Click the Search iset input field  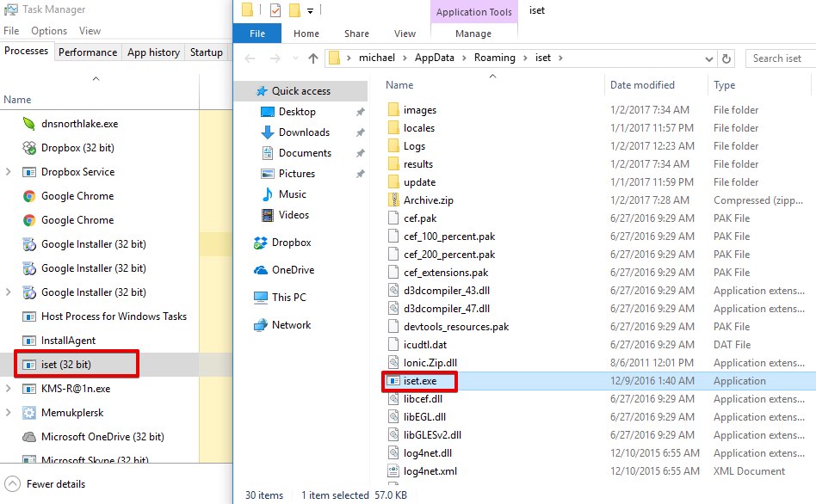point(778,58)
